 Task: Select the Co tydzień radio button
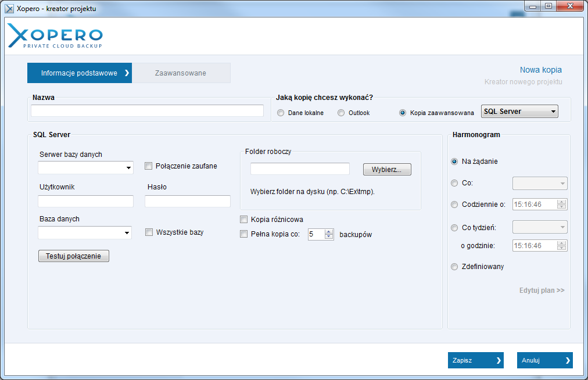coord(454,228)
